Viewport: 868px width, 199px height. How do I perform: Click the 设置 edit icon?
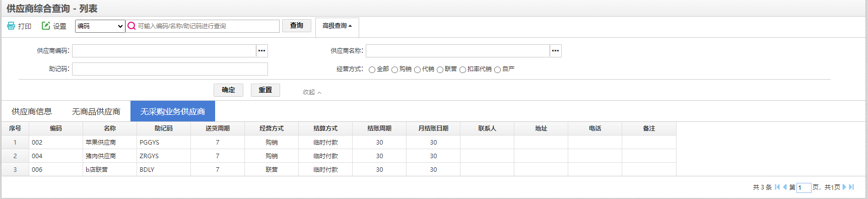46,26
